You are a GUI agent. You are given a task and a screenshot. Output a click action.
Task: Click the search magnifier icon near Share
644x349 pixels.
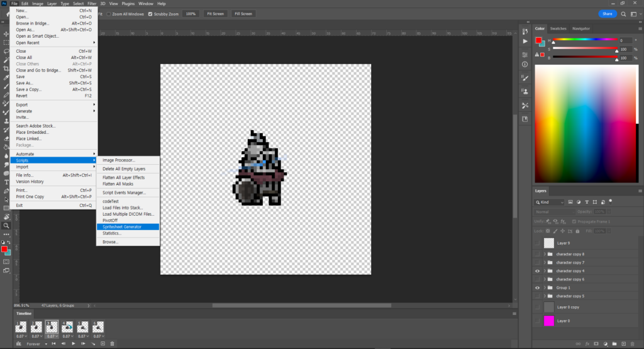point(623,14)
